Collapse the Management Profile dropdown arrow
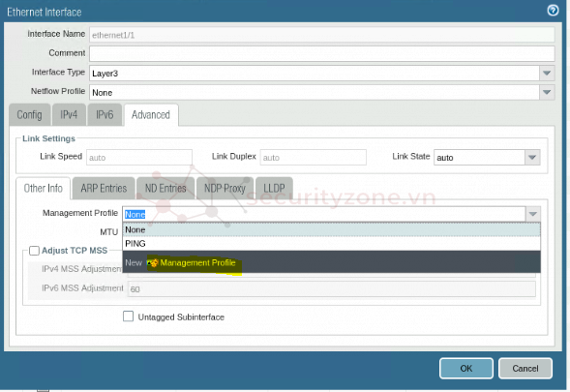This screenshot has width=570, height=392. 533,214
